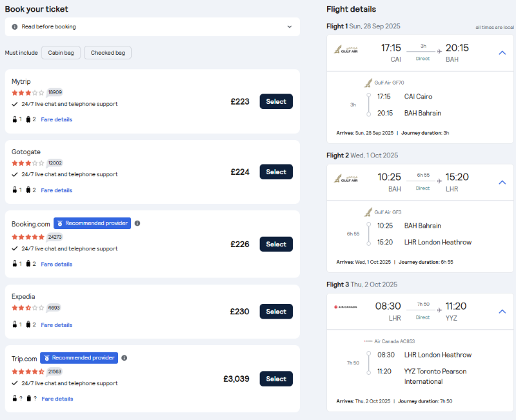Screen dimensions: 516x420
Task: Select the Expedia £230 ticket
Action: (276, 312)
